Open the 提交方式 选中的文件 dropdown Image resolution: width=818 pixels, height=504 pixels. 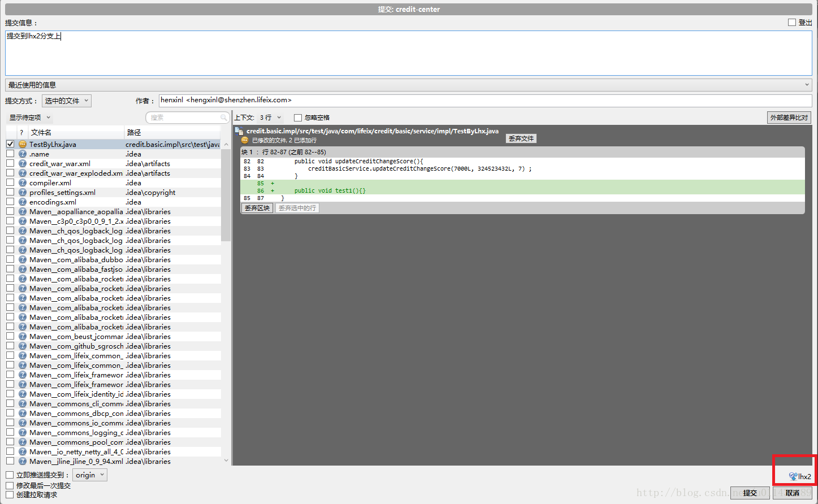[x=67, y=101]
